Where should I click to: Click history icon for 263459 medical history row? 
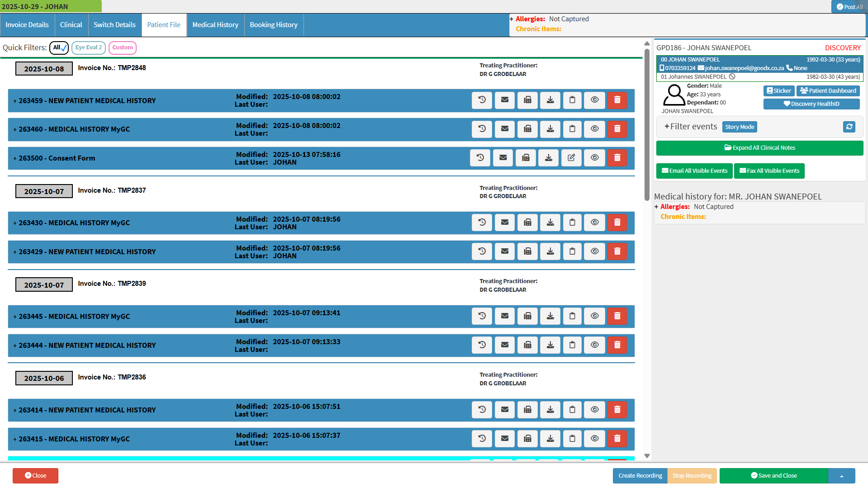coord(482,100)
